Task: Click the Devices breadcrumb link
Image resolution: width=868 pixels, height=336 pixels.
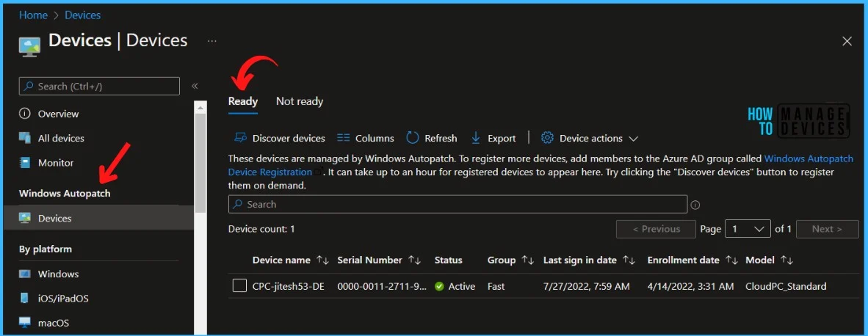Action: pyautogui.click(x=82, y=15)
